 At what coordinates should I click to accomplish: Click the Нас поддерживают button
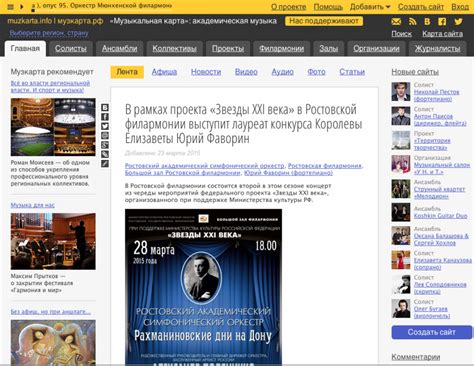(x=324, y=21)
